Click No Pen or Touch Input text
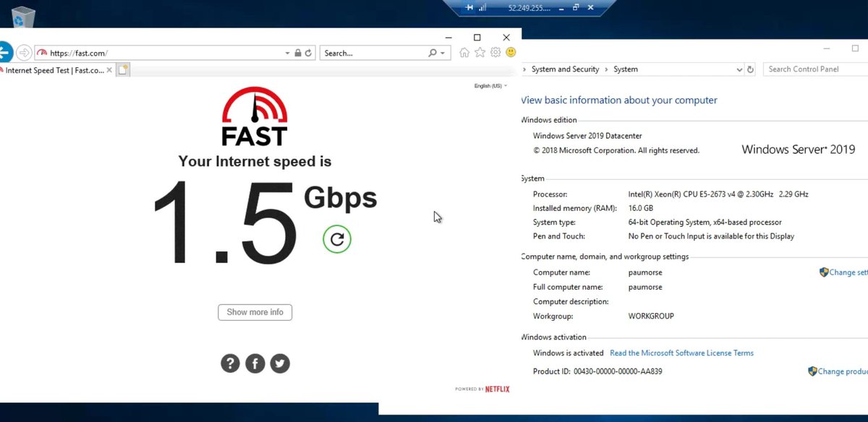868x422 pixels. point(711,236)
